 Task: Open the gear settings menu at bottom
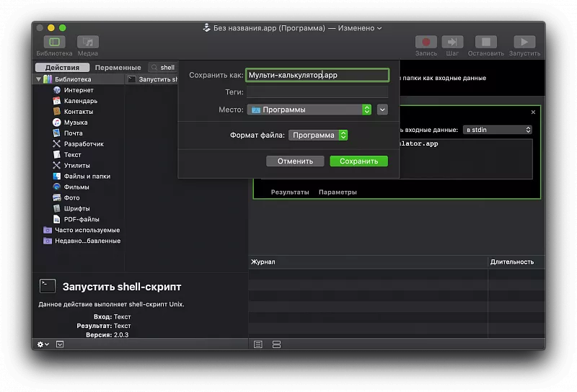pos(43,344)
